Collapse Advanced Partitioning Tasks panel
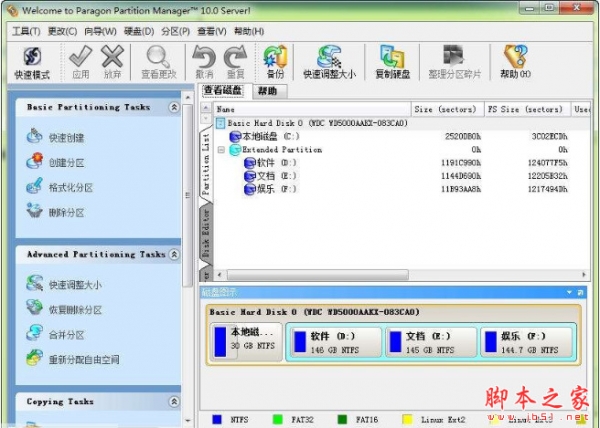 point(174,254)
